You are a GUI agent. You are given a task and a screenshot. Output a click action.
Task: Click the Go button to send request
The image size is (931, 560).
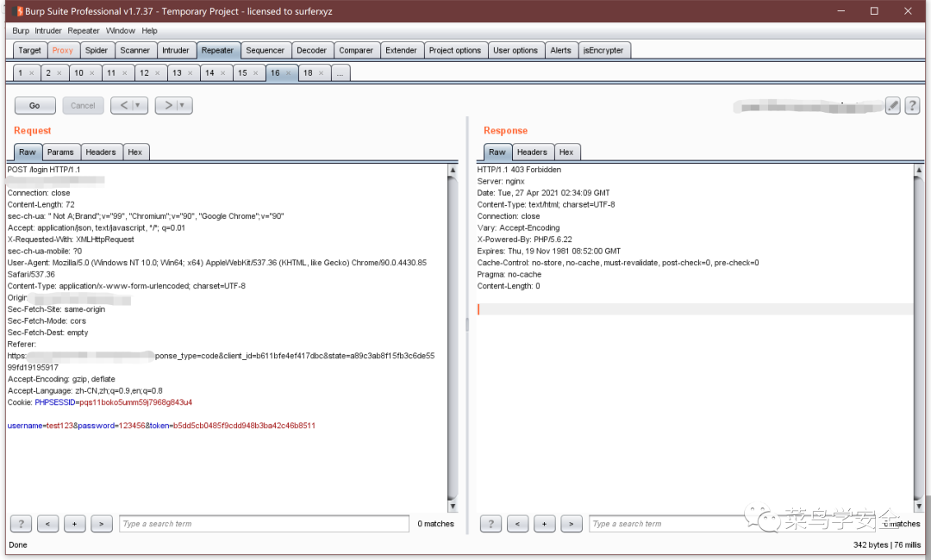click(x=35, y=106)
